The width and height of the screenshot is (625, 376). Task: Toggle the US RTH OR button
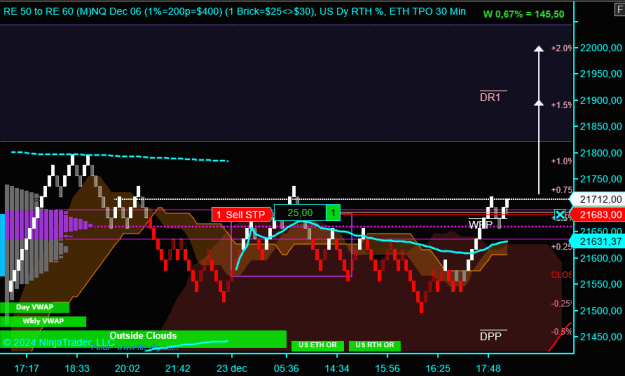(375, 345)
